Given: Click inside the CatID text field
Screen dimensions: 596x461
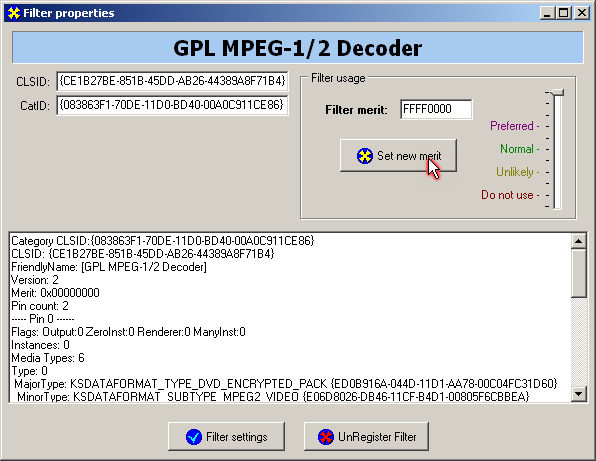Looking at the screenshot, I should point(172,105).
